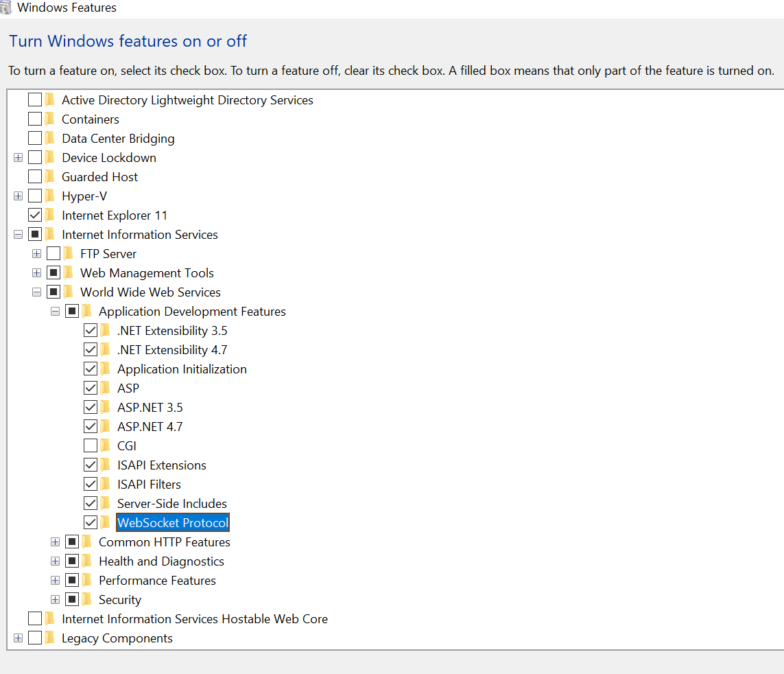Collapse Internet Information Services node

coord(18,235)
